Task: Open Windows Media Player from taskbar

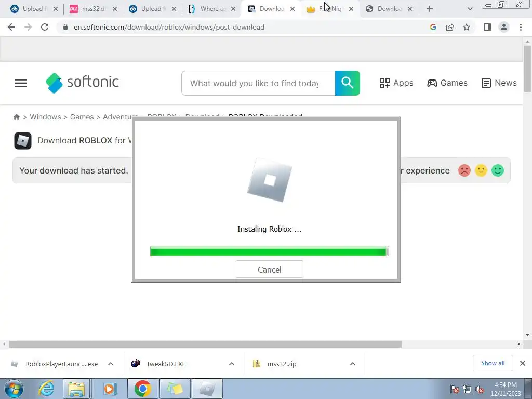Action: click(x=109, y=389)
